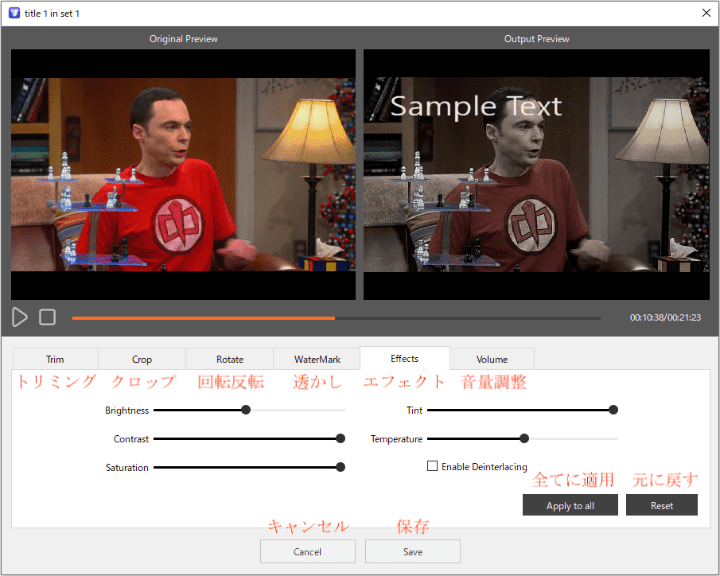Click the Output Preview video frame
Viewport: 720px width, 576px height.
coord(536,175)
